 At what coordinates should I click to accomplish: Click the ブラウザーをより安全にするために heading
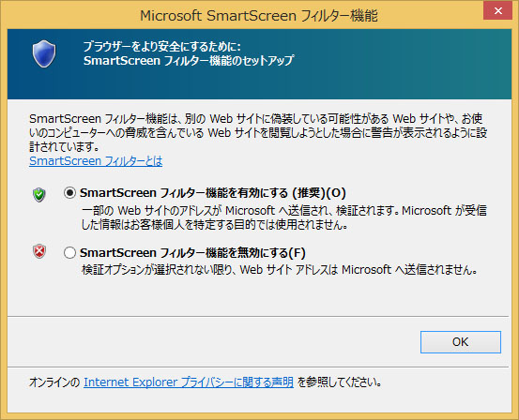161,47
